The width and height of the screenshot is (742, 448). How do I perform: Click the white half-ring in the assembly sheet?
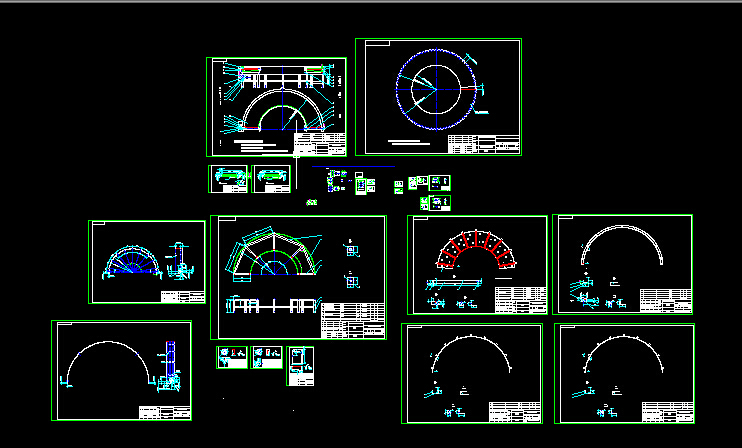pyautogui.click(x=283, y=109)
